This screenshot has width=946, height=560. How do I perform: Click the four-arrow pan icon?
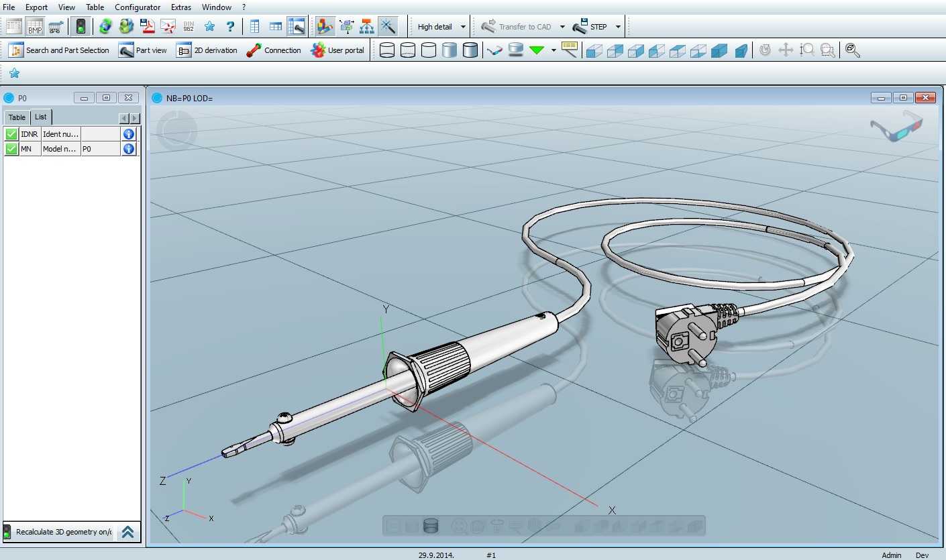tap(786, 50)
